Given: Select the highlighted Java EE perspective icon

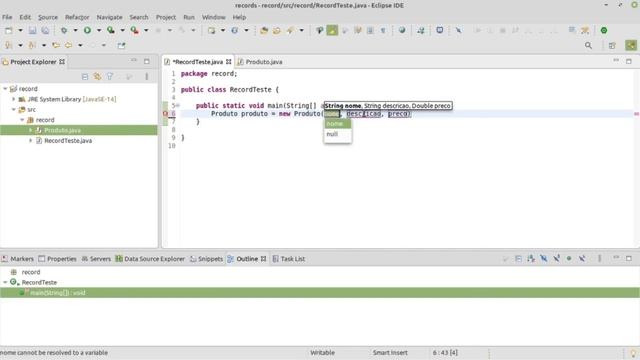Looking at the screenshot, I should click(631, 45).
